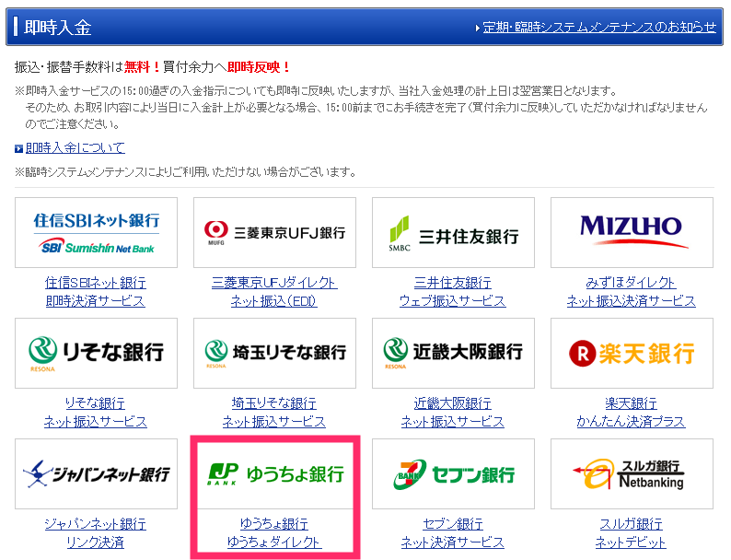
Task: Click the arrow icon beside 即時入金について
Action: point(18,148)
